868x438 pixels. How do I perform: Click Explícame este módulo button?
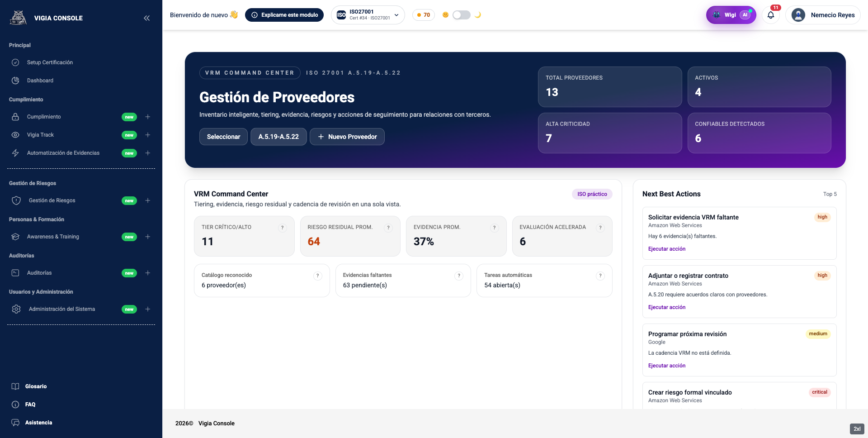(x=284, y=15)
